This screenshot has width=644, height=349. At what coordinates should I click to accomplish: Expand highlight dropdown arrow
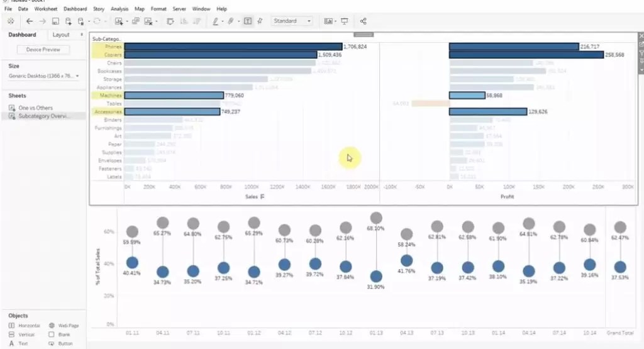223,21
